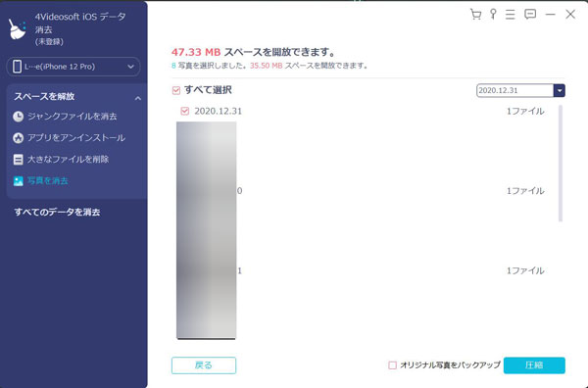
Task: Click the 35.50 MB selected size text
Action: coord(266,66)
